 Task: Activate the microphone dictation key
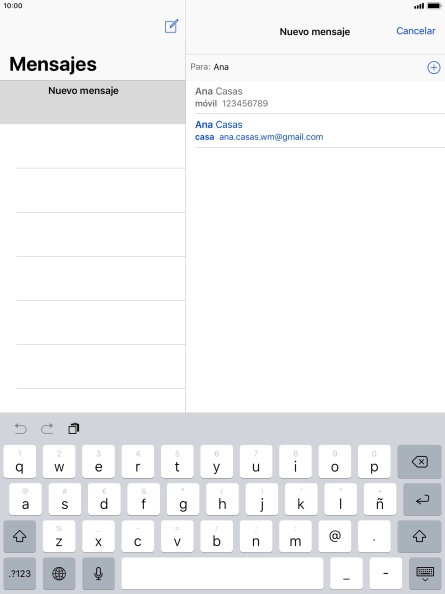(x=98, y=574)
